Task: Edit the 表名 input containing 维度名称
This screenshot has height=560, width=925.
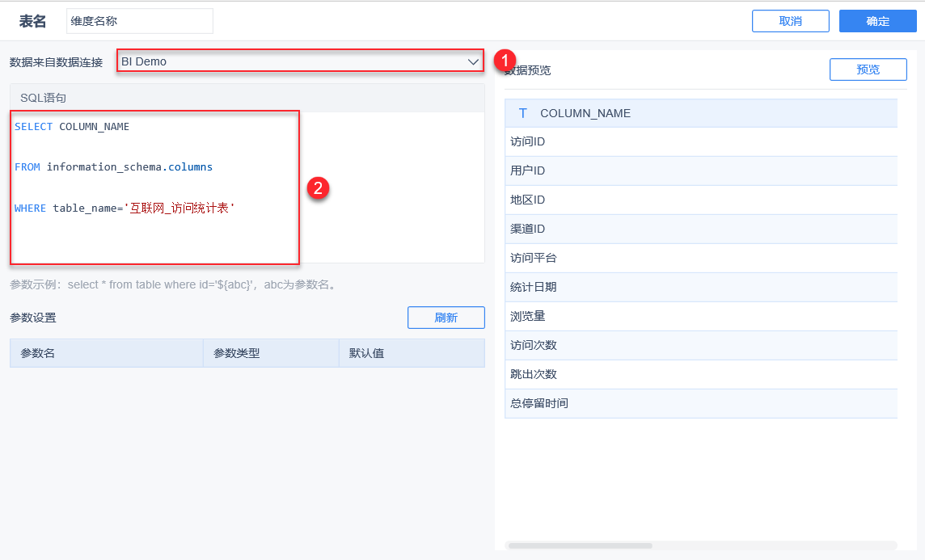Action: [x=140, y=21]
